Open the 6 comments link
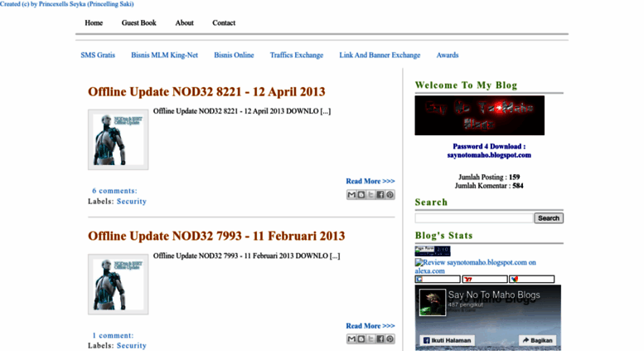The height and width of the screenshot is (351, 644). point(114,191)
